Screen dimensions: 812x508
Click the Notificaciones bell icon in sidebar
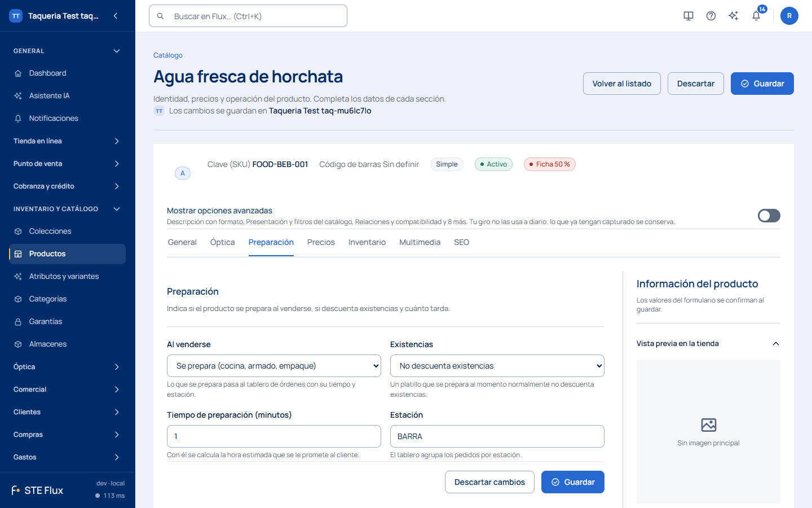(18, 119)
